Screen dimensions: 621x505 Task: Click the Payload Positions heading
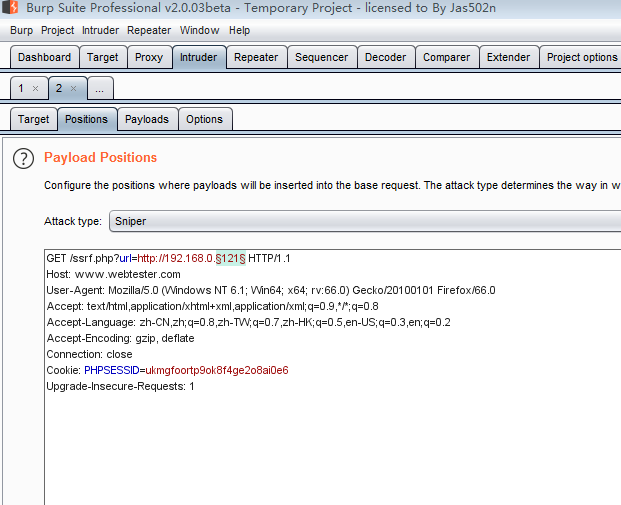[100, 158]
